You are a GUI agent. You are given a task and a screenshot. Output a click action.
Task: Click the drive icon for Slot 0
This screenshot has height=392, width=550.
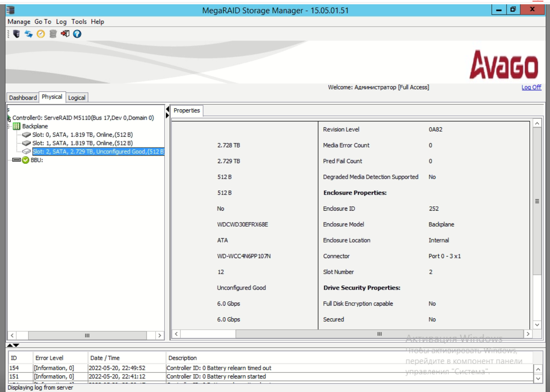pyautogui.click(x=26, y=135)
